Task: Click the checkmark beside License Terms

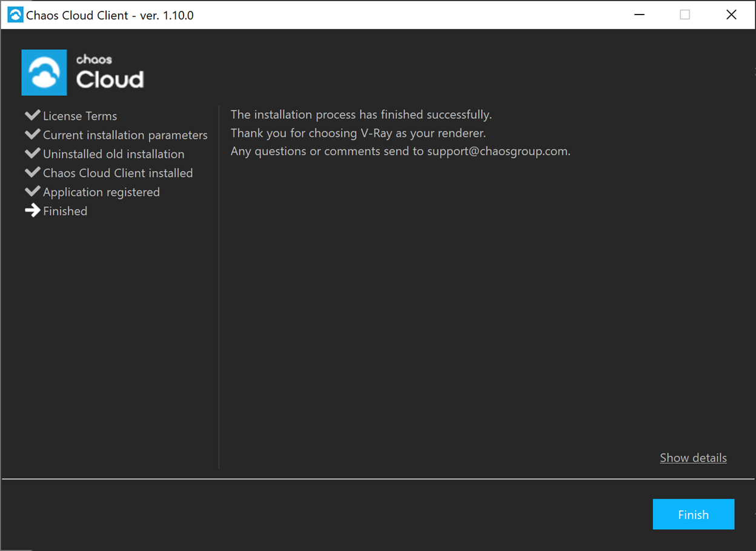Action: [x=32, y=115]
